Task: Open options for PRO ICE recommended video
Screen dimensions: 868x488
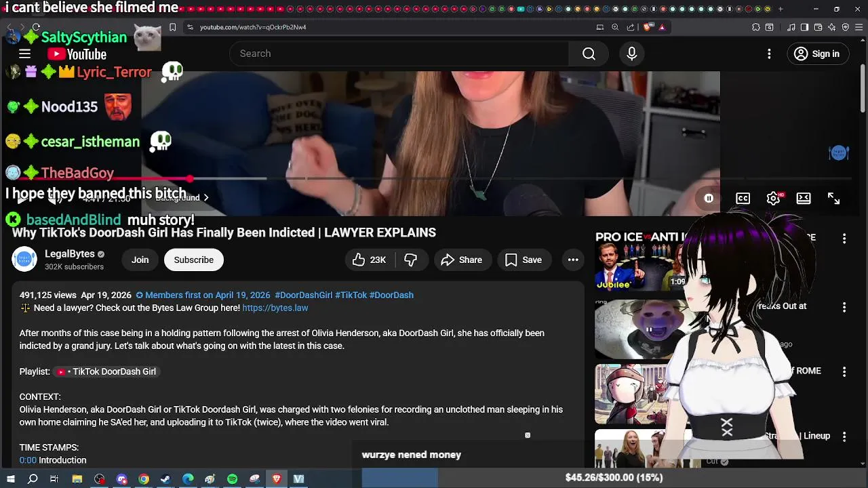Action: 844,239
